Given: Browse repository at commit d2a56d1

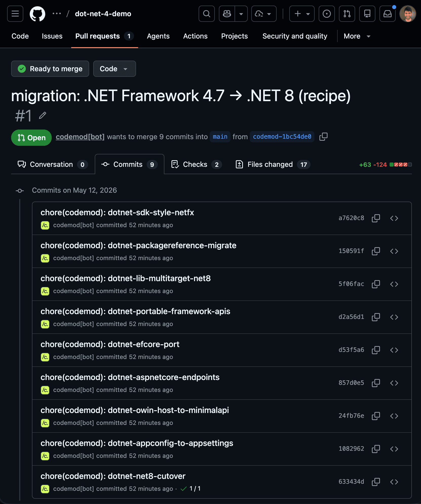Looking at the screenshot, I should (394, 317).
